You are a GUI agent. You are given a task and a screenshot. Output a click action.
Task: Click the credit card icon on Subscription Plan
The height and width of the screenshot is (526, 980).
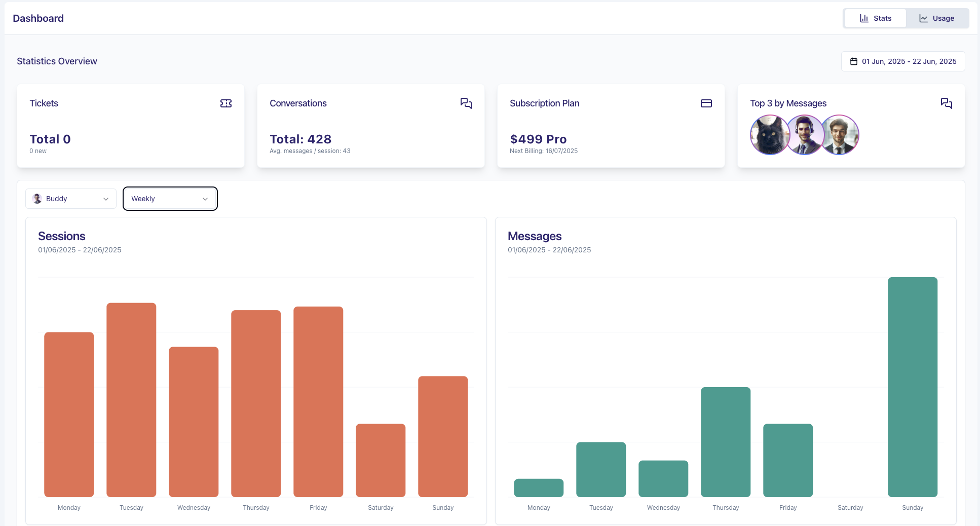coord(706,103)
